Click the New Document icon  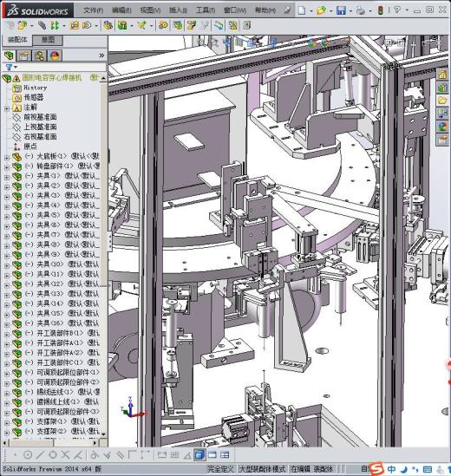(x=302, y=10)
